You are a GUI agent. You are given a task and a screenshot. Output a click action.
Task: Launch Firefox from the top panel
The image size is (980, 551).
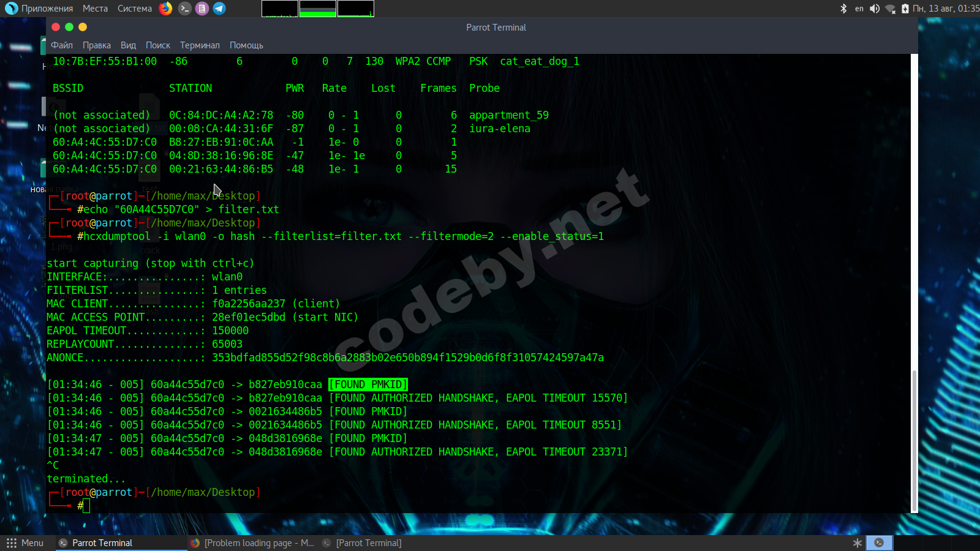165,9
